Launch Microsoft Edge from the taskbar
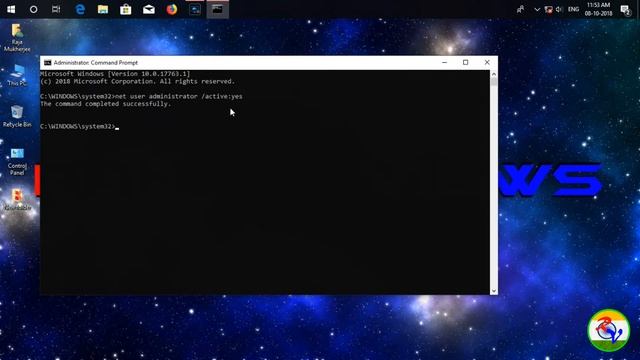Image resolution: width=640 pixels, height=360 pixels. click(x=80, y=9)
